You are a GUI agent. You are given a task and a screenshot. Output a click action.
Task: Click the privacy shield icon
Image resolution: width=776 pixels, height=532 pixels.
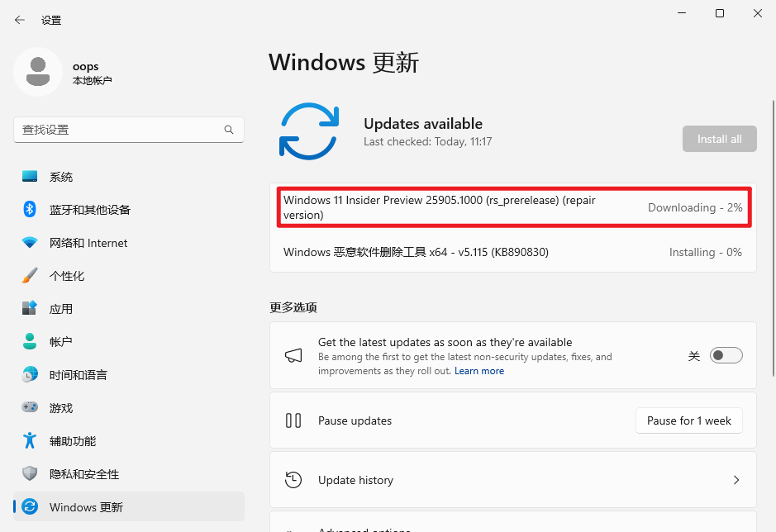click(x=30, y=474)
